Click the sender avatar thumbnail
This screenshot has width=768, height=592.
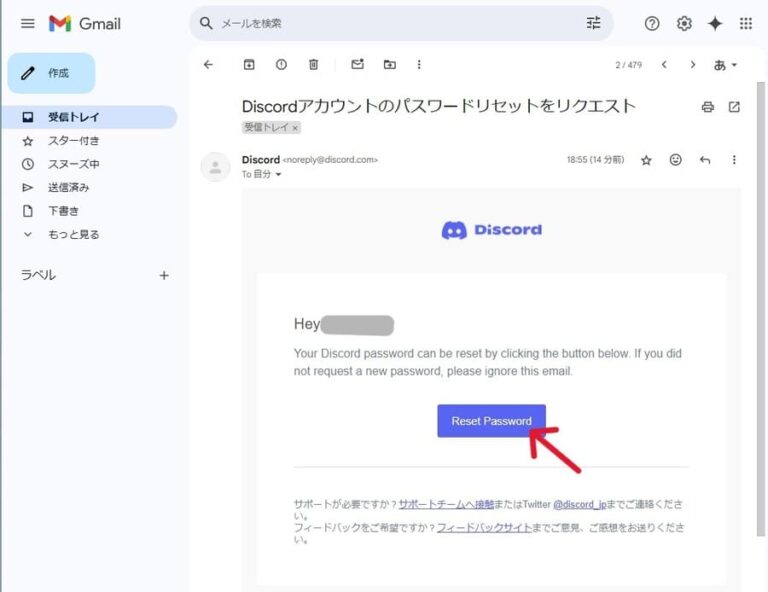pos(215,167)
